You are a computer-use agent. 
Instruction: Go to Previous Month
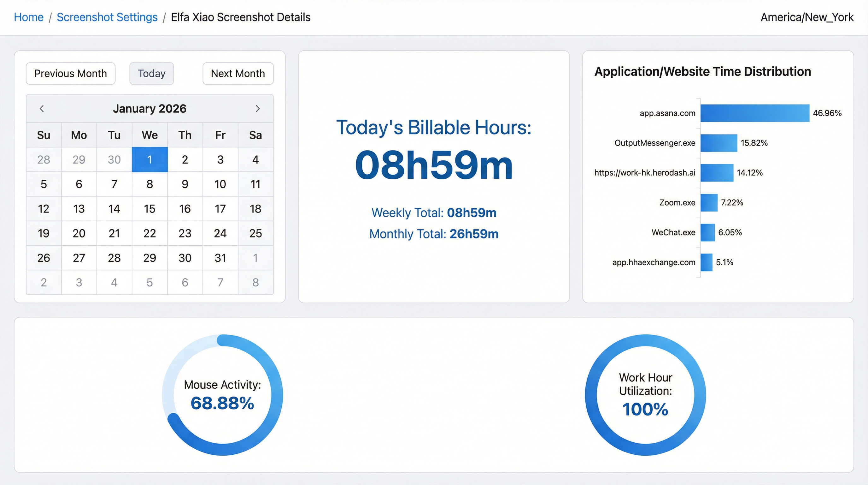pyautogui.click(x=70, y=74)
